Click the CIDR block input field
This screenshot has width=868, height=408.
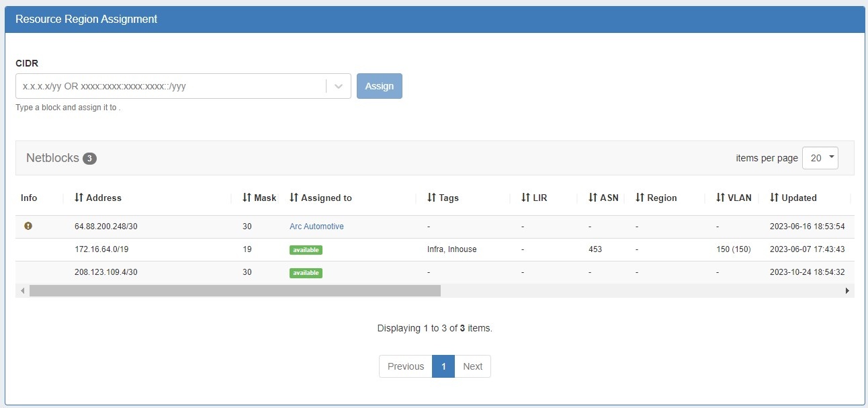pyautogui.click(x=171, y=86)
